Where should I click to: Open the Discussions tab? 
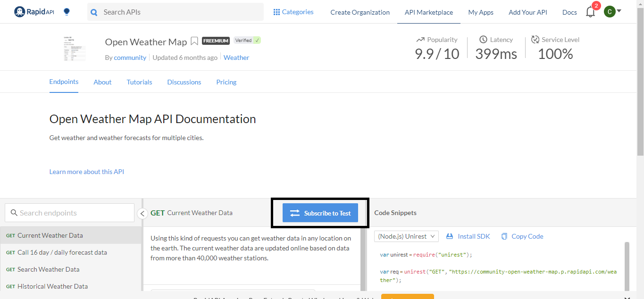(184, 82)
